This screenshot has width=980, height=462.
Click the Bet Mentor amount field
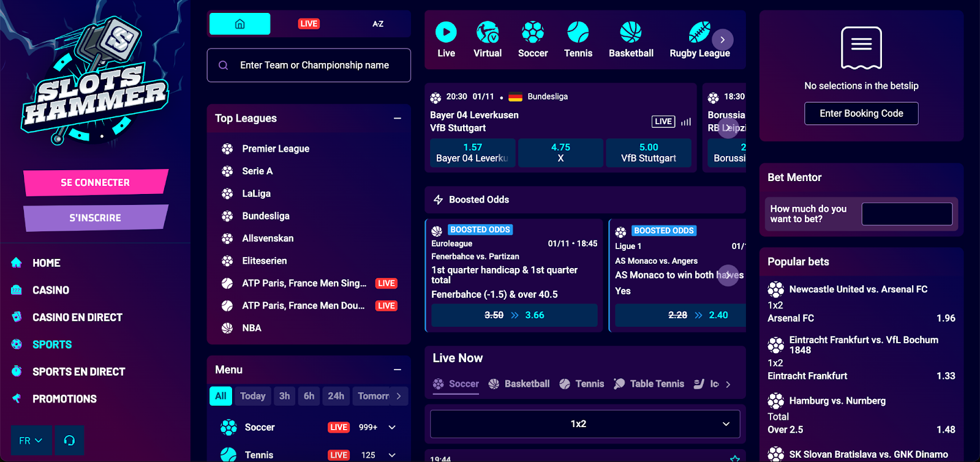point(907,214)
